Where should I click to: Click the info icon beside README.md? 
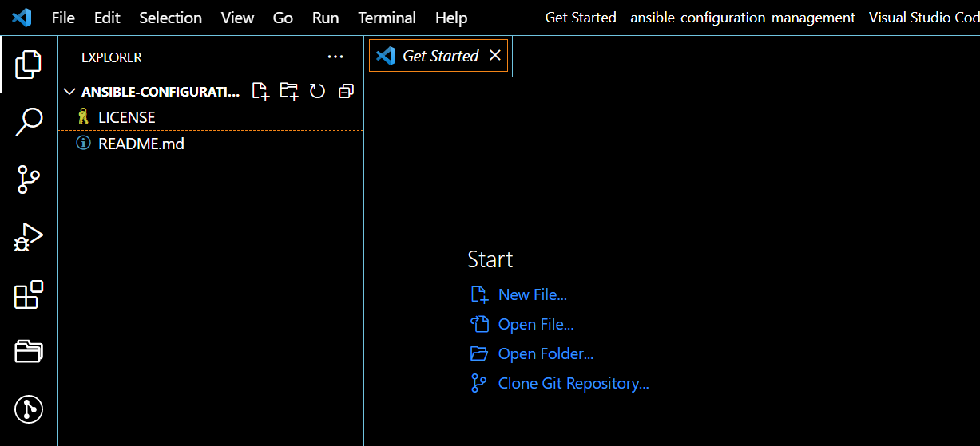83,144
